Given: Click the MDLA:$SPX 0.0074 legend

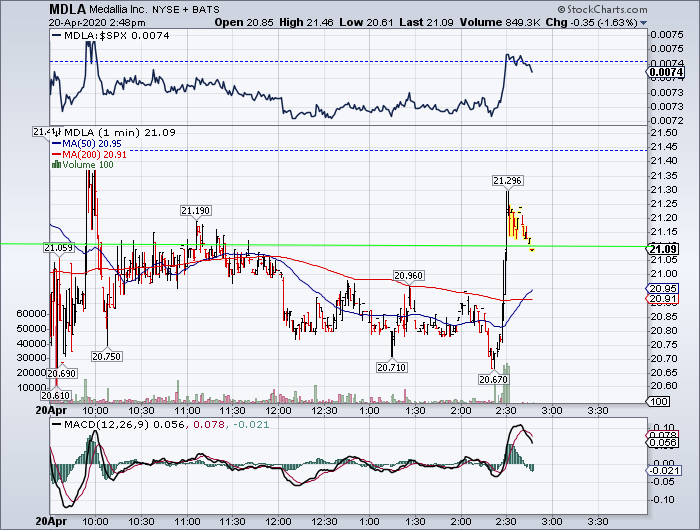Looking at the screenshot, I should point(111,36).
